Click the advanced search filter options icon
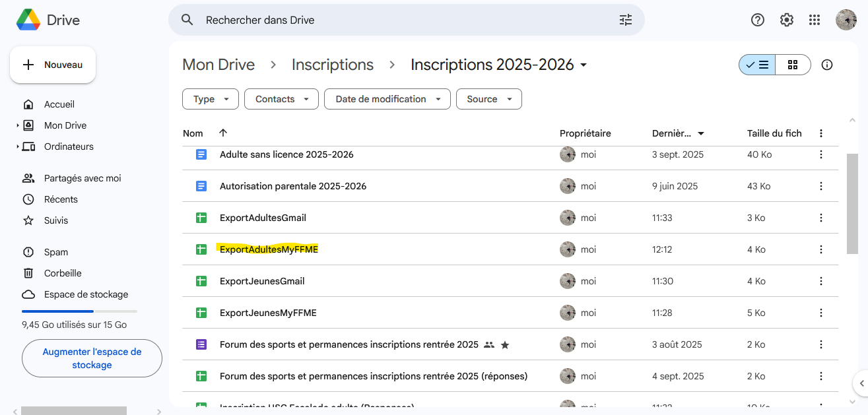Screen dimensions: 868x415 click(x=625, y=20)
